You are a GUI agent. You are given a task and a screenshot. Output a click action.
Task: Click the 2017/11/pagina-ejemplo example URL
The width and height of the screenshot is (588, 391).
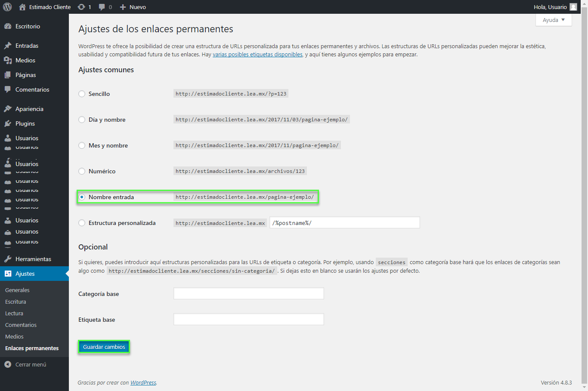pos(257,145)
